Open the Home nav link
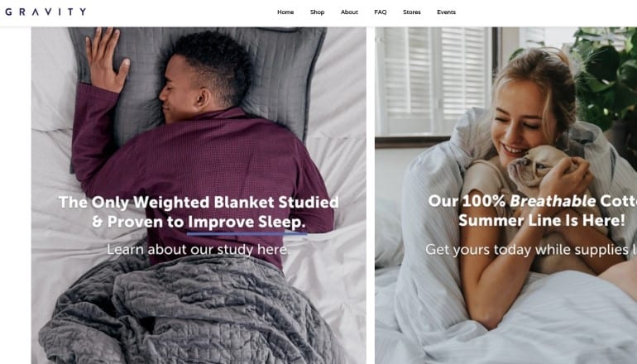 [x=285, y=12]
